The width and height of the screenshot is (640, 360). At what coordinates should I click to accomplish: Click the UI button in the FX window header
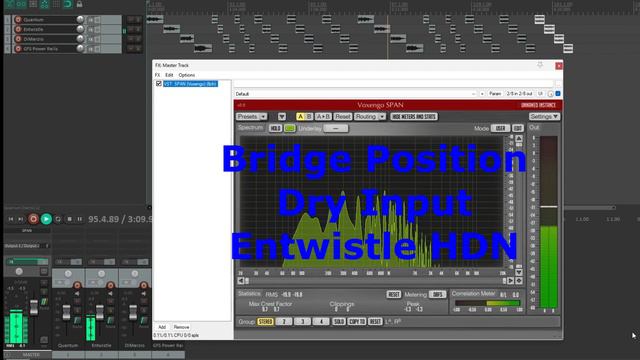tap(540, 94)
